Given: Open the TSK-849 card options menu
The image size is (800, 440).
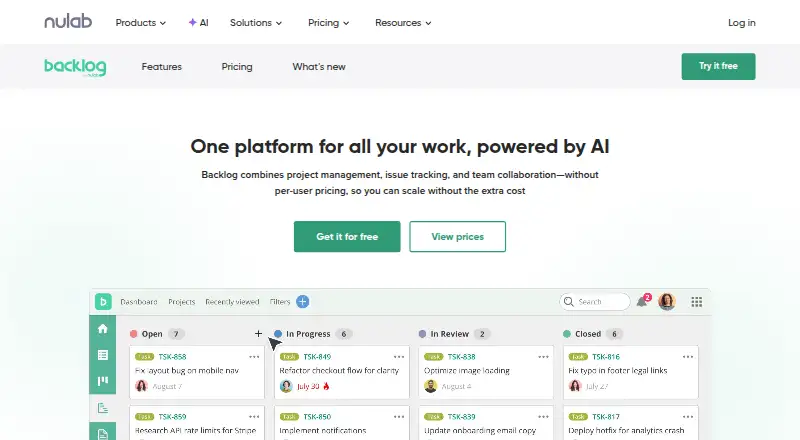Looking at the screenshot, I should (399, 357).
